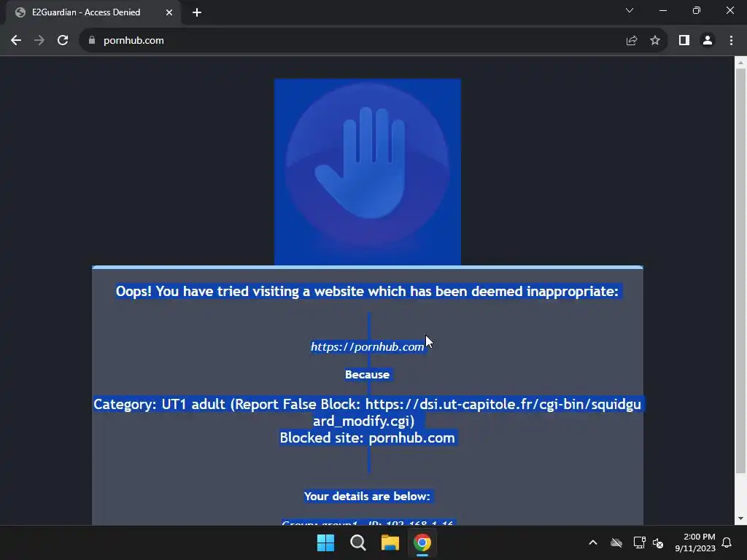Click the 'Category: UT1 adult' line

368,413
